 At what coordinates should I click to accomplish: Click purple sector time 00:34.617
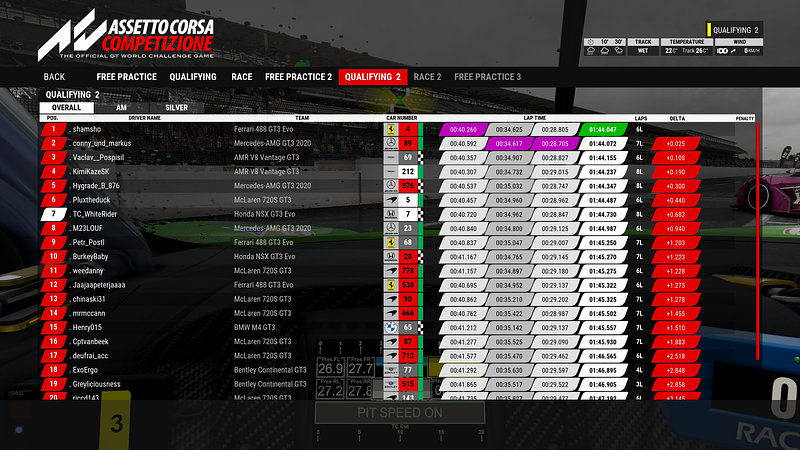509,144
